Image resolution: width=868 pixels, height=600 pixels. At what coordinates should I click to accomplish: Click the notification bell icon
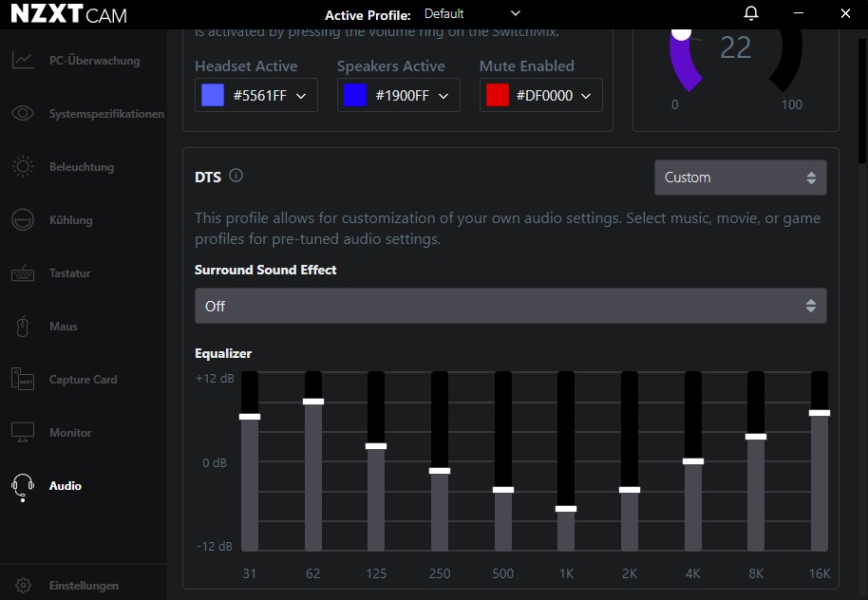[x=751, y=14]
